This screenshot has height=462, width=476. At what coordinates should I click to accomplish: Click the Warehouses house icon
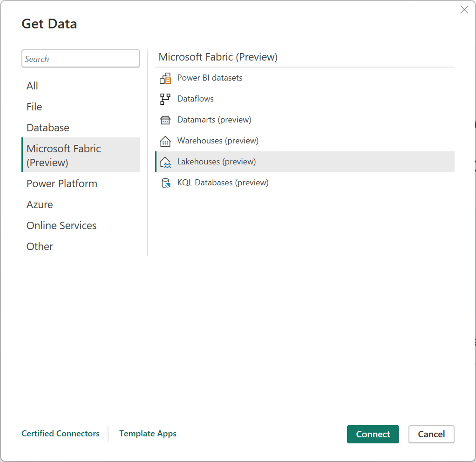pos(165,141)
